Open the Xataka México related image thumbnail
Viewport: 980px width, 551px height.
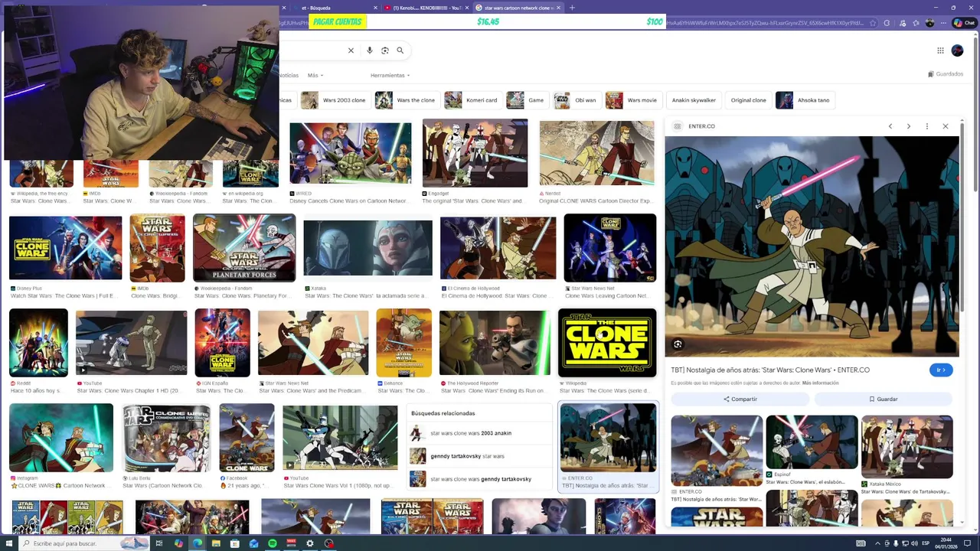[x=906, y=448]
